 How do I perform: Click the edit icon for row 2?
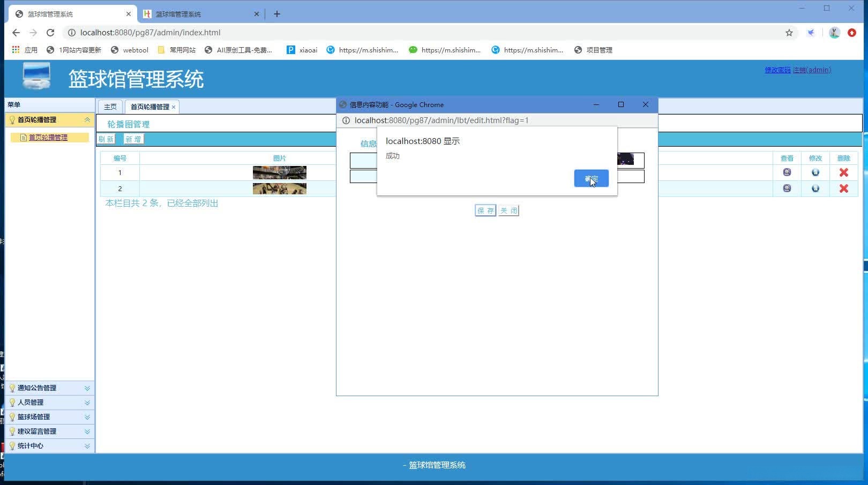(x=815, y=188)
